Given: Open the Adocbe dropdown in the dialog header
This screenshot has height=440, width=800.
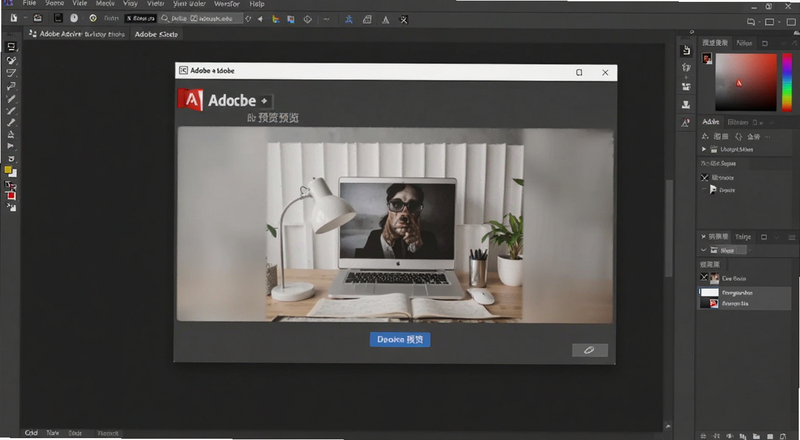Looking at the screenshot, I should click(264, 101).
